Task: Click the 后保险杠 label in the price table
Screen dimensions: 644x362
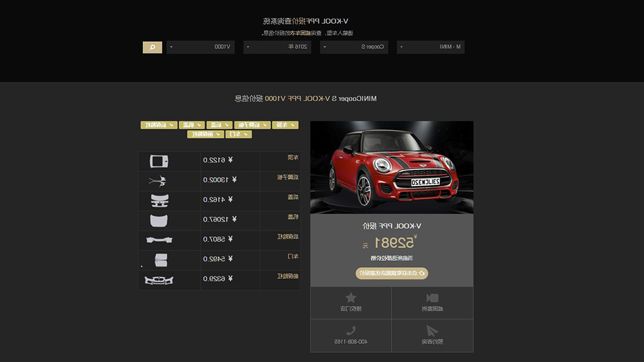Action: pyautogui.click(x=288, y=236)
